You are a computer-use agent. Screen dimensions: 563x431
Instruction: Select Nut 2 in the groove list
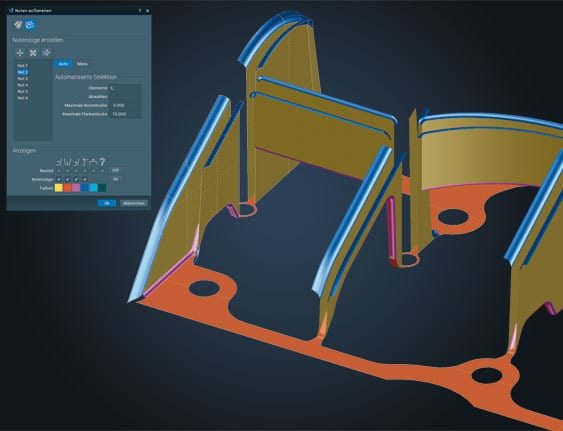click(x=23, y=72)
